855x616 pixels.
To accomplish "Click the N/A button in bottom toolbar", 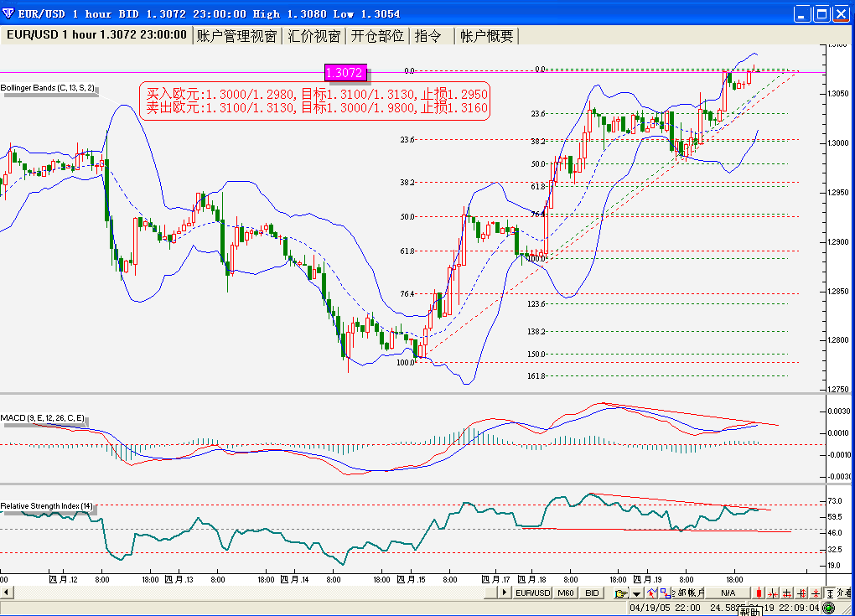I will 728,593.
